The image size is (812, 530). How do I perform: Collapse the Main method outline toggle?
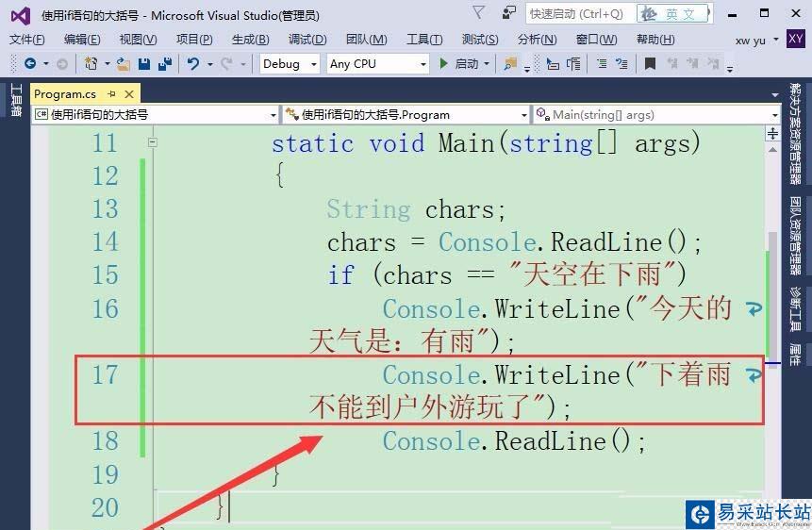(152, 142)
